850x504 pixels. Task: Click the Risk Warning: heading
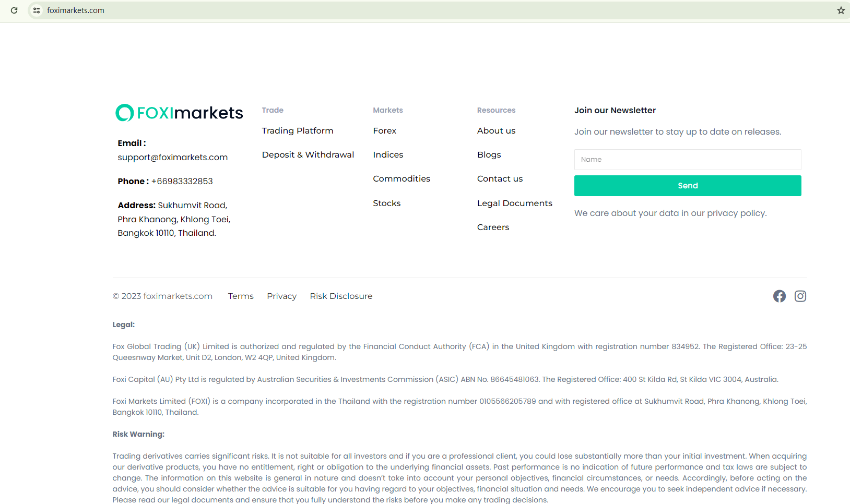pyautogui.click(x=138, y=434)
